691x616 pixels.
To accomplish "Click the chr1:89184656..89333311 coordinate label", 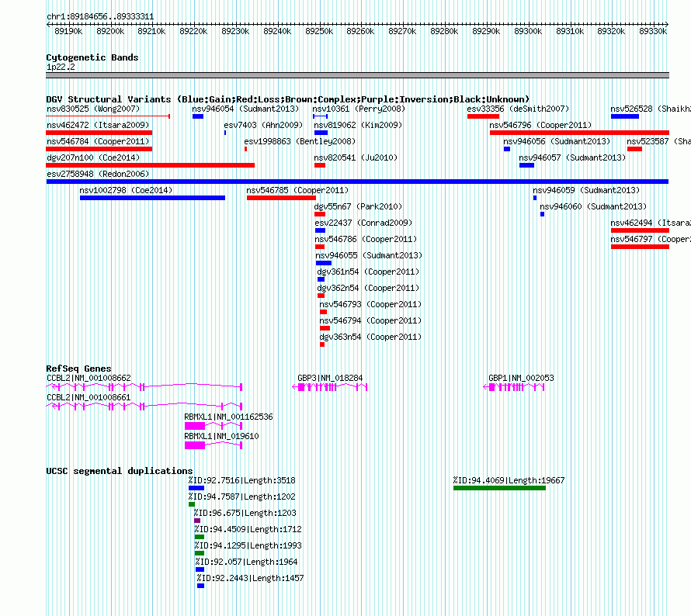I will click(100, 17).
